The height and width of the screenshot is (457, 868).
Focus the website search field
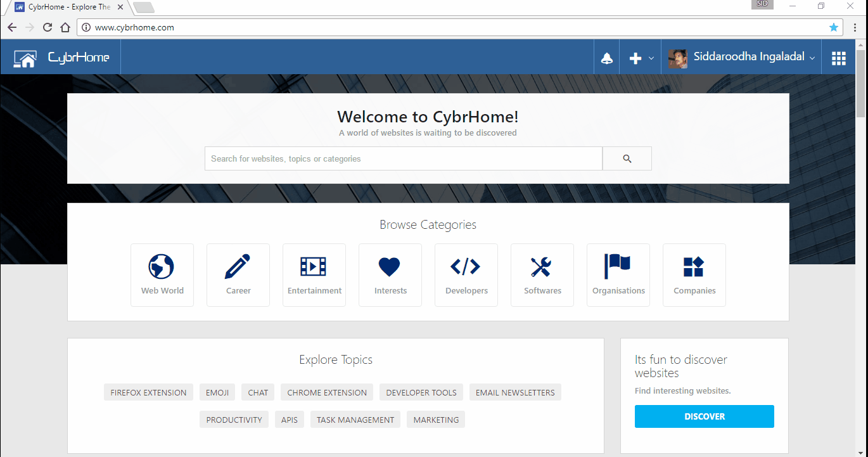pyautogui.click(x=404, y=158)
